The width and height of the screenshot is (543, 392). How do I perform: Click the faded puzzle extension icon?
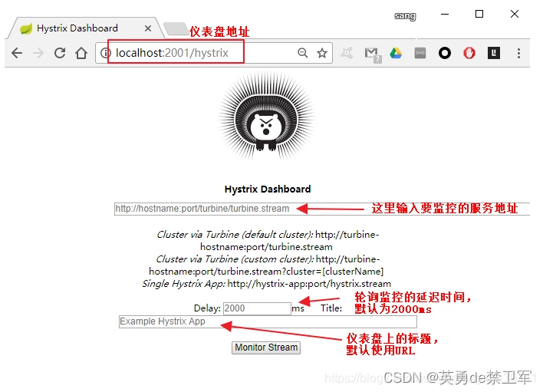pos(347,53)
